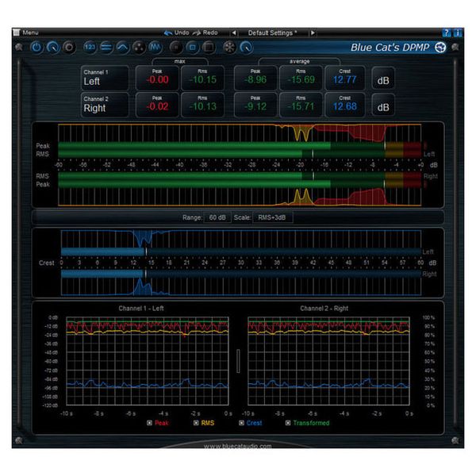Click the right max peak value -0.02

(157, 105)
